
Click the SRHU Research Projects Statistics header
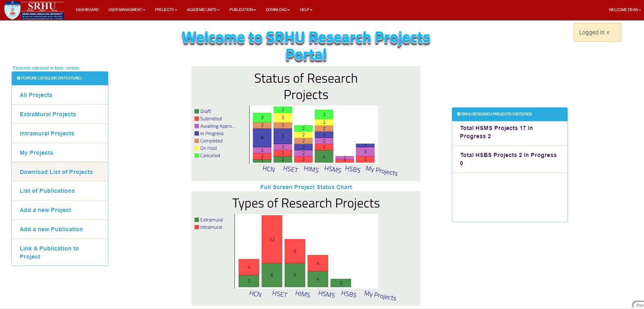pos(510,114)
